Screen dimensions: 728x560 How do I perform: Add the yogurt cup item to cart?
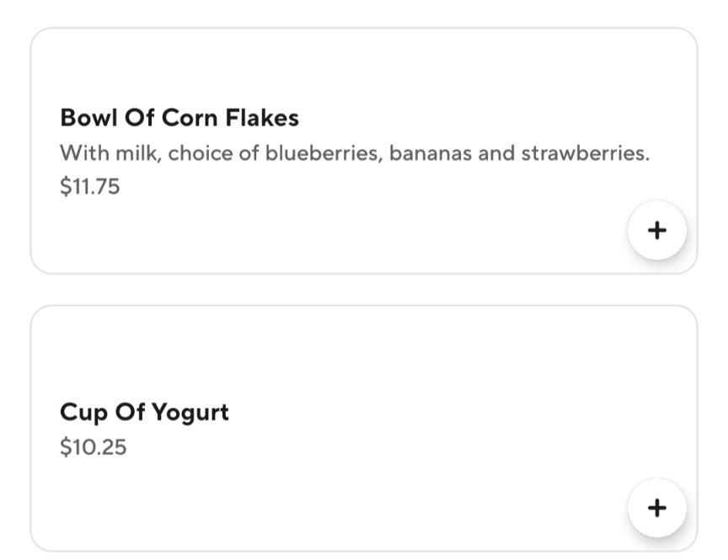(656, 508)
